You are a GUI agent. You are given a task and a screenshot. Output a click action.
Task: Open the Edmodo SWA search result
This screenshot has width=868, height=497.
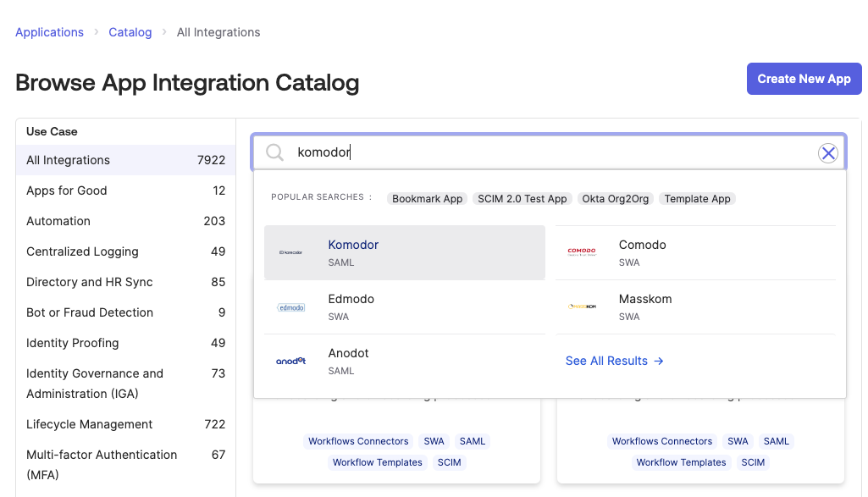pos(405,306)
